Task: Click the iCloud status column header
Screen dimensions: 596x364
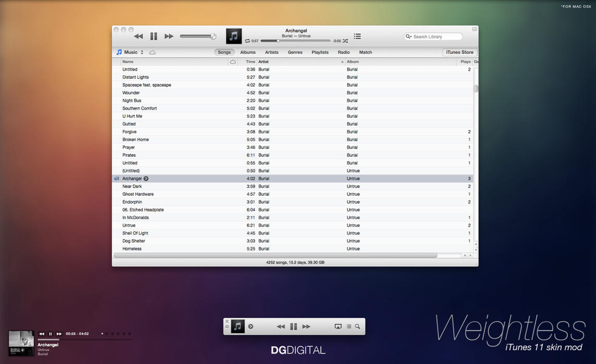Action: pyautogui.click(x=233, y=62)
